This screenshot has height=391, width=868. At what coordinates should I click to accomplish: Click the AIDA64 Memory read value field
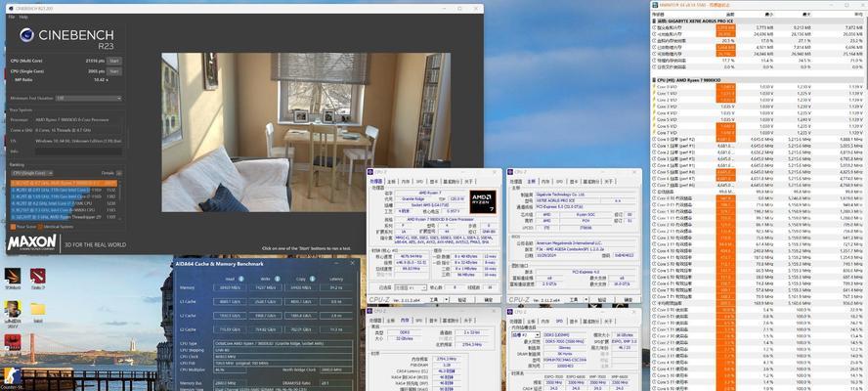(x=230, y=288)
